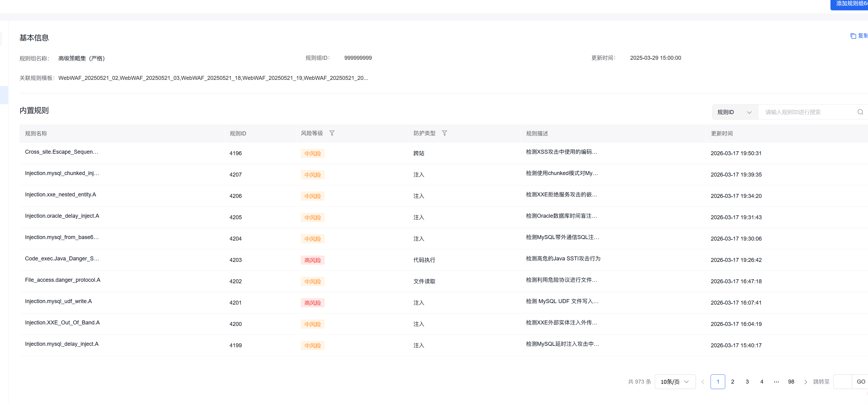Open the protection type (防护类型) filter funnel

click(445, 133)
